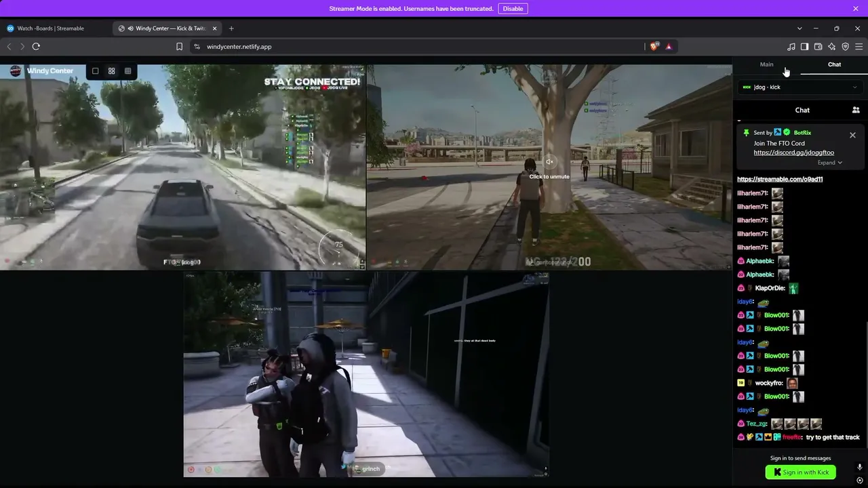
Task: Close the Windy Center browser tab
Action: 214,28
